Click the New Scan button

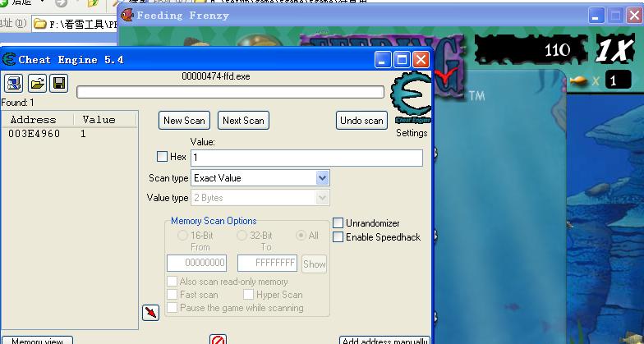click(x=184, y=120)
